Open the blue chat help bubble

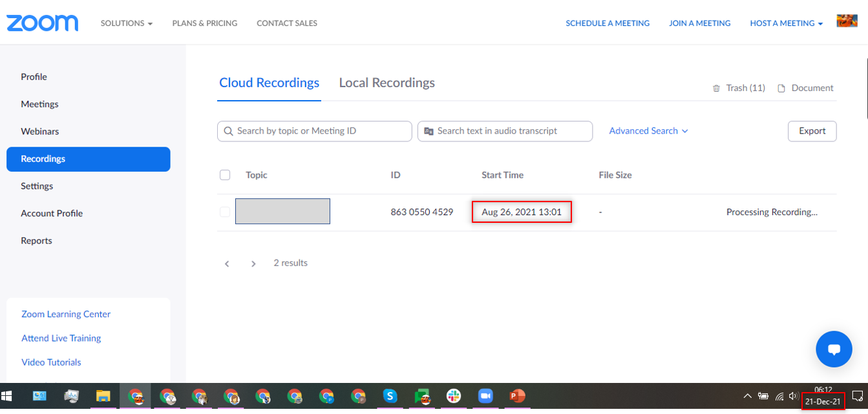[834, 349]
